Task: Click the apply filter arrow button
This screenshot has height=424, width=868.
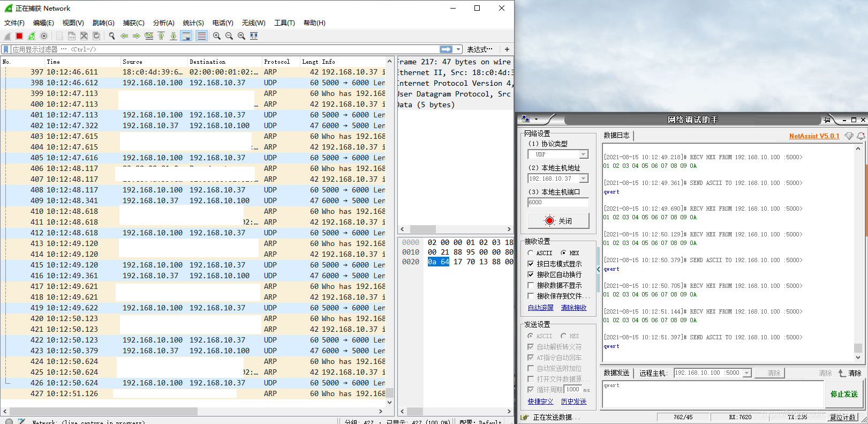Action: coord(446,49)
